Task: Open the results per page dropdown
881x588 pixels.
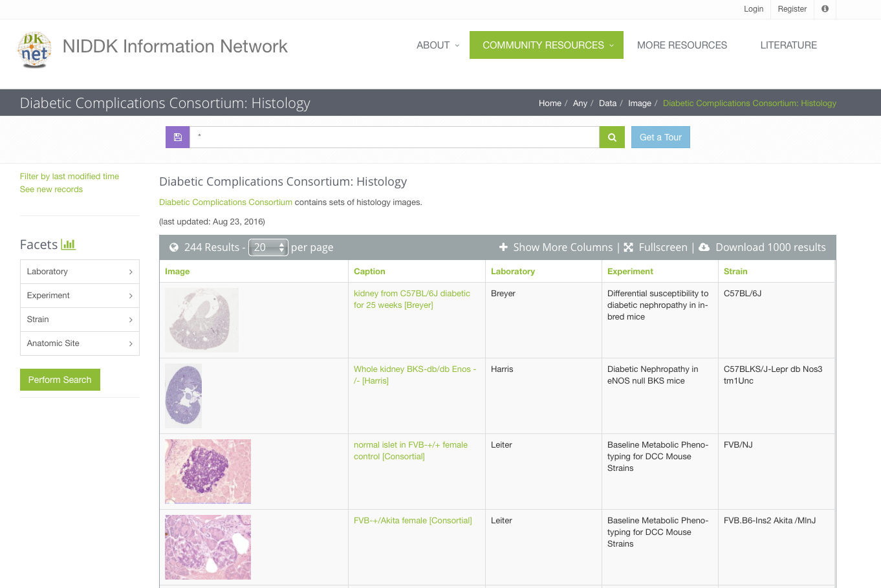Action: (268, 247)
